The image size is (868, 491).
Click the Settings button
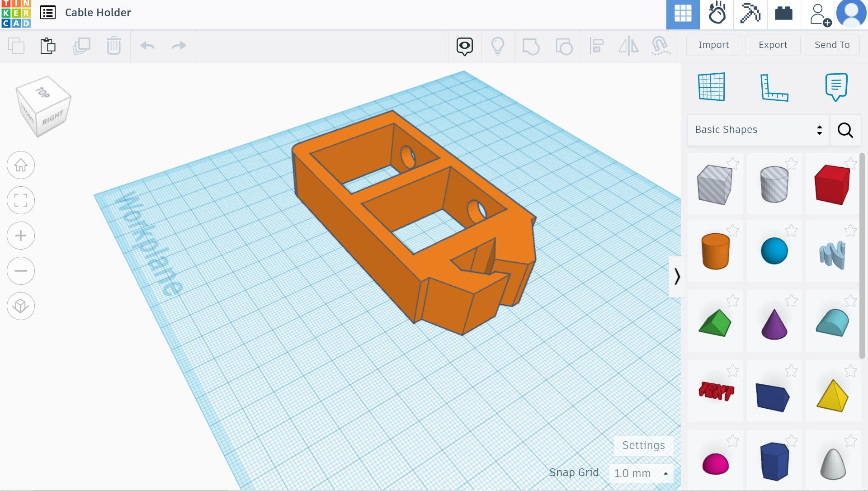pyautogui.click(x=643, y=445)
